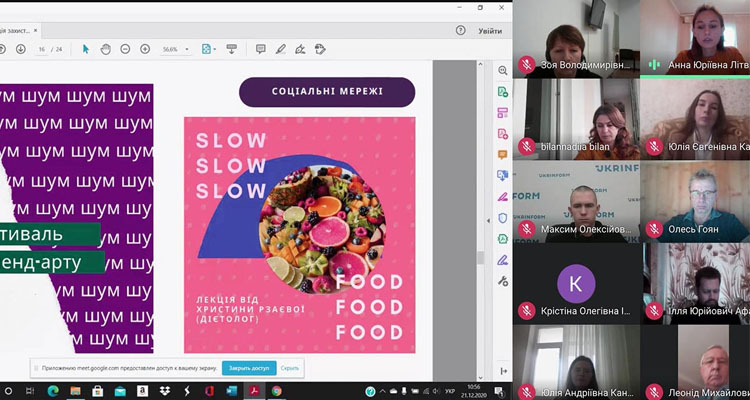Click the Увійти sign-in button
750x400 pixels.
pyautogui.click(x=490, y=31)
